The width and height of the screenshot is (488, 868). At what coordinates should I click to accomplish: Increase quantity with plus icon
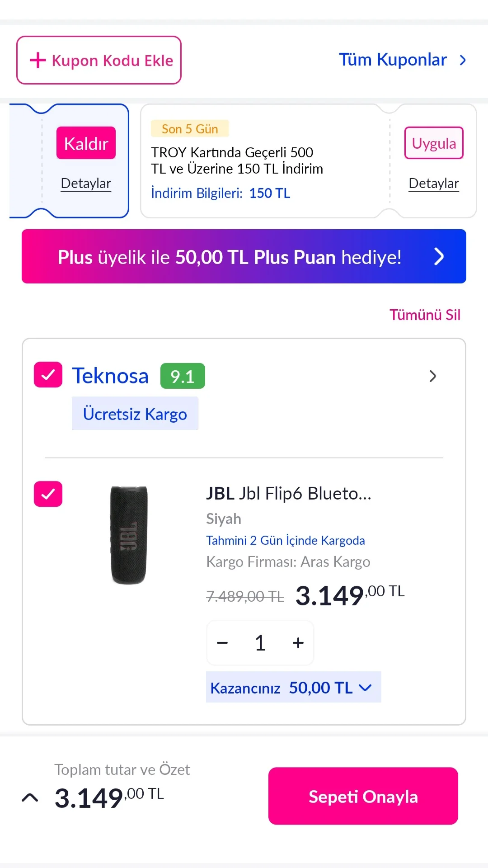[298, 643]
